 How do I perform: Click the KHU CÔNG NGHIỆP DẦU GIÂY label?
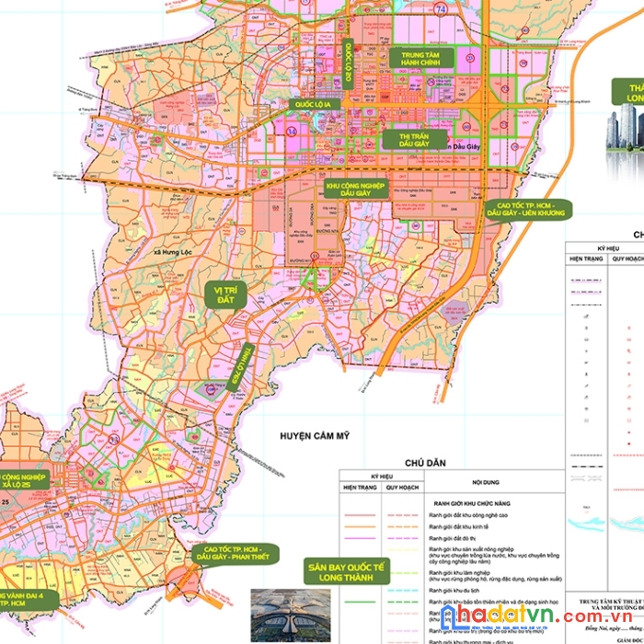tap(350, 190)
